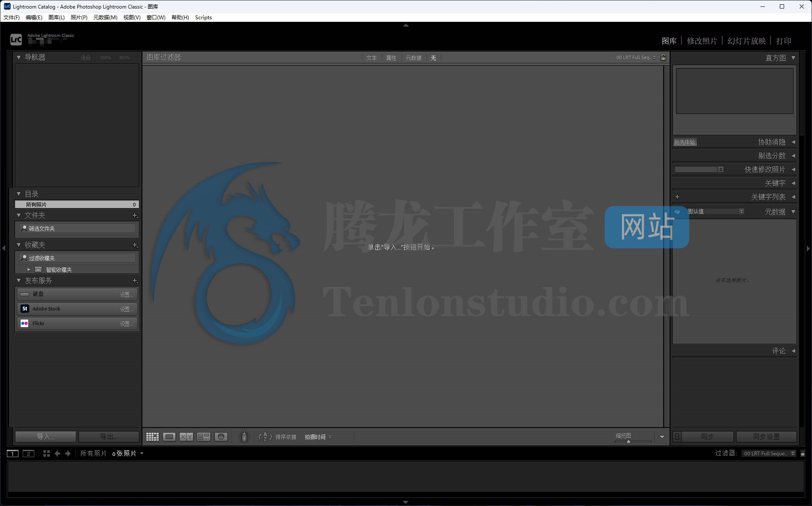Open XY compare view

coord(186,437)
